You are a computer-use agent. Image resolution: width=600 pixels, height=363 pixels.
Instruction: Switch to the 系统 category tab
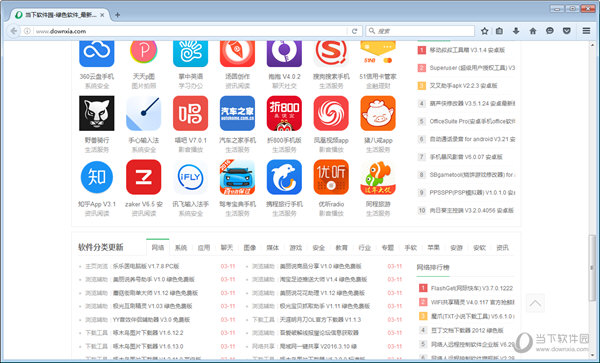tap(181, 248)
